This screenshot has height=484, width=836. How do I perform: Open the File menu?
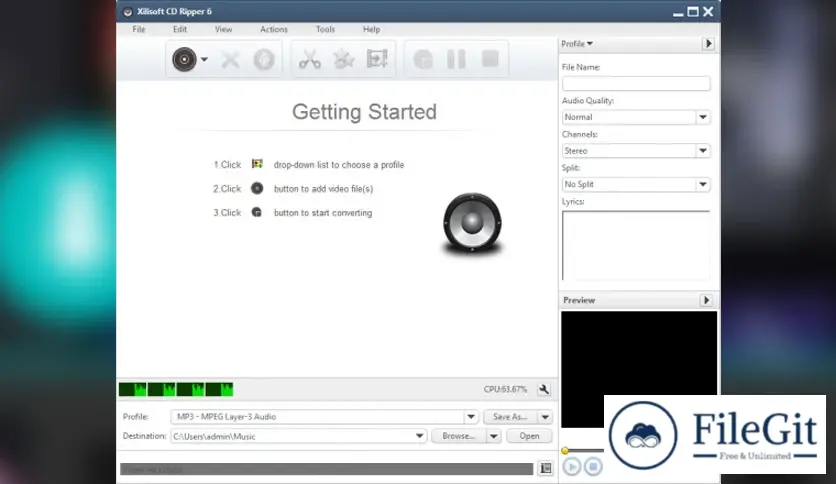click(139, 29)
